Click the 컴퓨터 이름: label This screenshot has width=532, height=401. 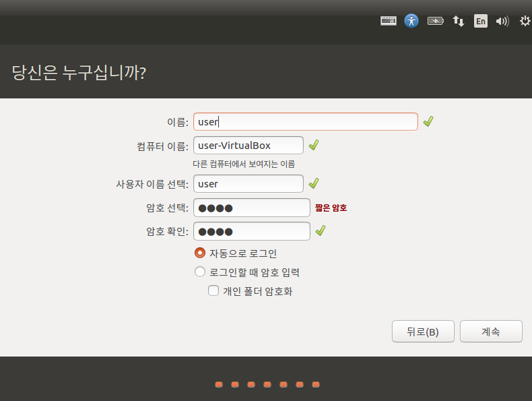point(162,146)
